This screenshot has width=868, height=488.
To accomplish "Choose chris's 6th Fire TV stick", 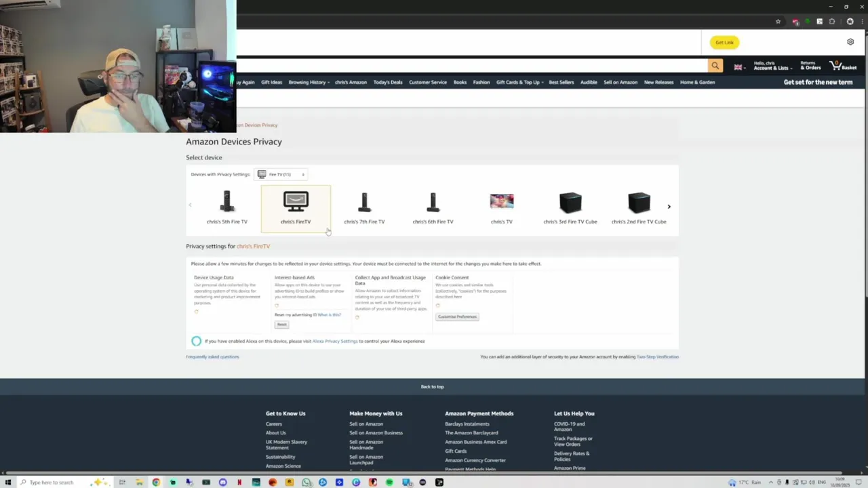I will [x=433, y=207].
